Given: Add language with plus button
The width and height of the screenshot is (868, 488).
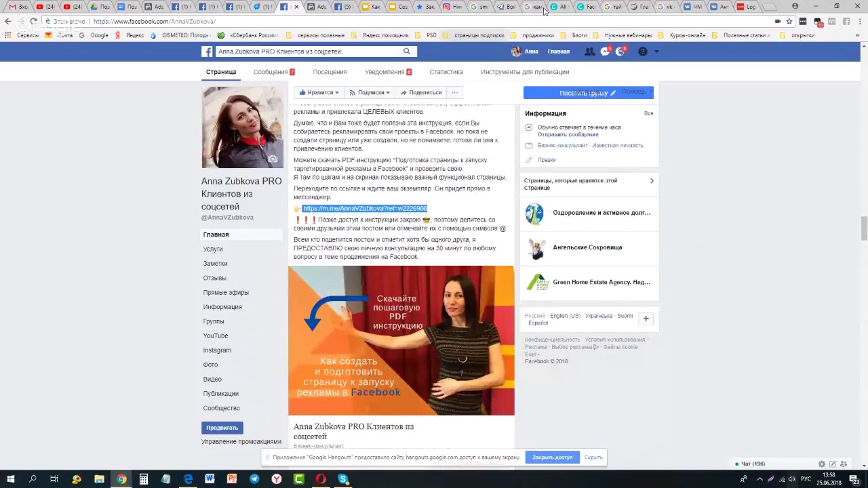Looking at the screenshot, I should coord(646,319).
